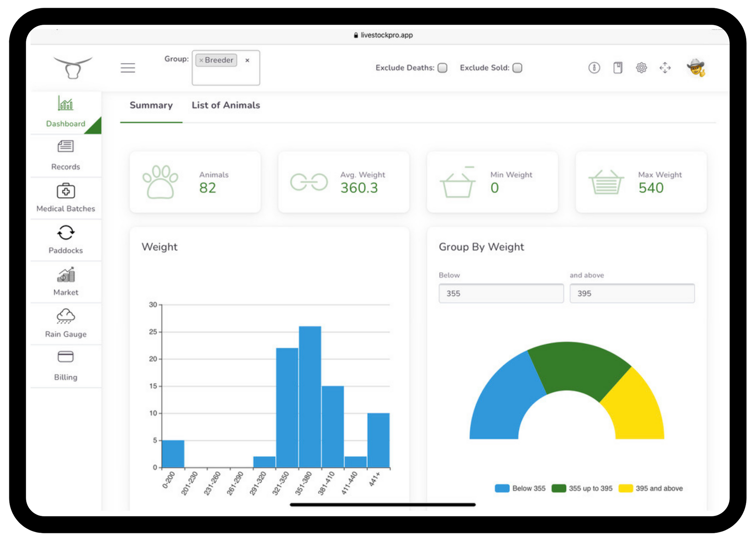756x540 pixels.
Task: Click the Below 355 legend swatch
Action: [x=502, y=488]
